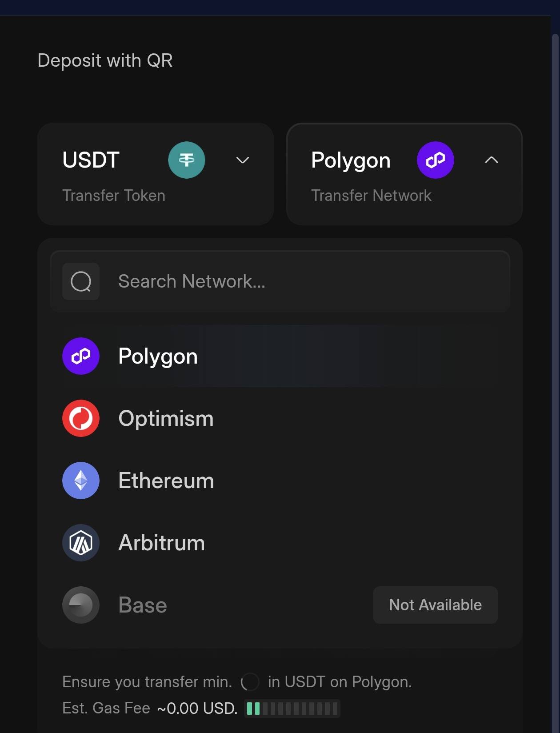
Task: Expand the USDT token chevron
Action: pyautogui.click(x=243, y=160)
